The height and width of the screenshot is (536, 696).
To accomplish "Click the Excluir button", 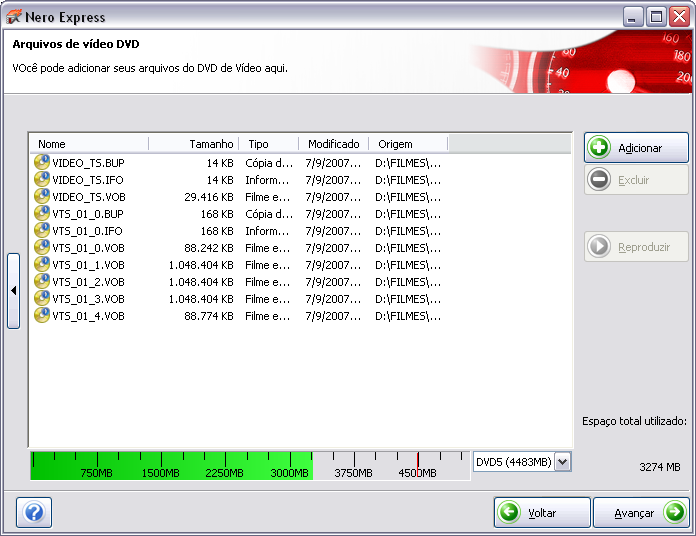I will [636, 180].
